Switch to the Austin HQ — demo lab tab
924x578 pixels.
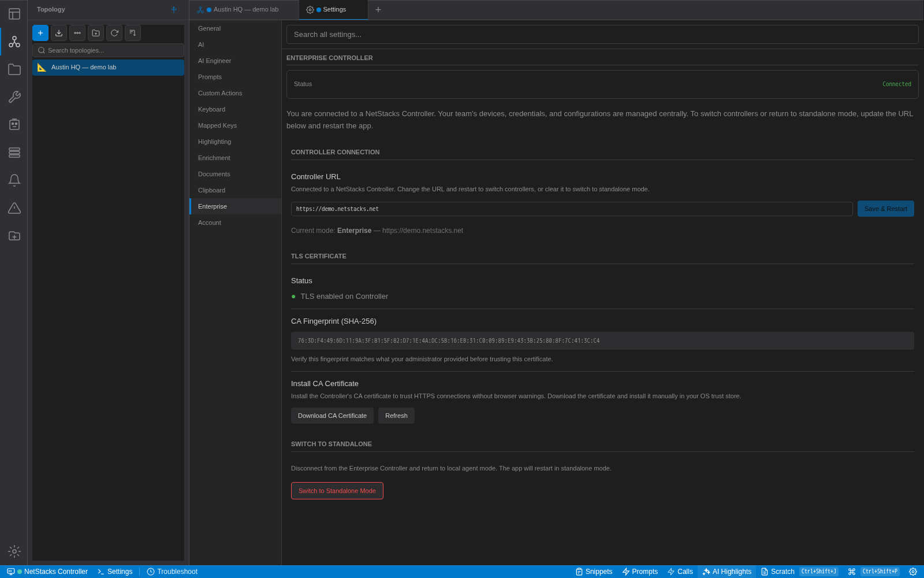(x=244, y=10)
